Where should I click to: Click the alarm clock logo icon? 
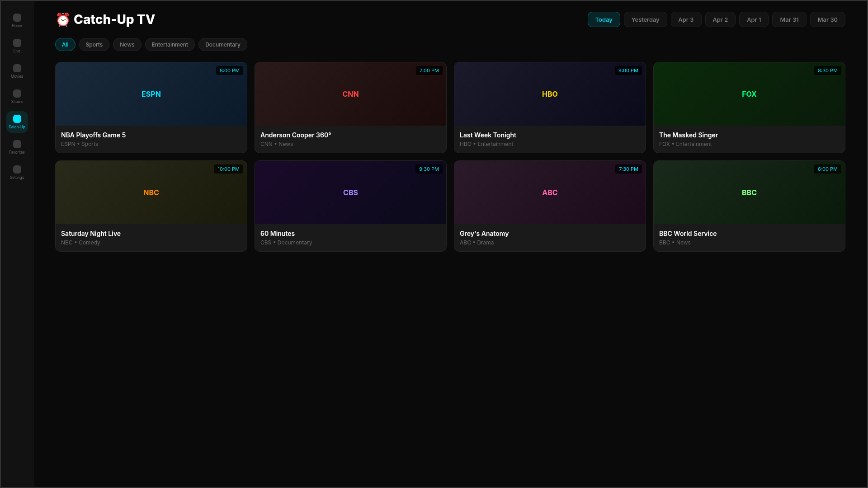tap(62, 19)
